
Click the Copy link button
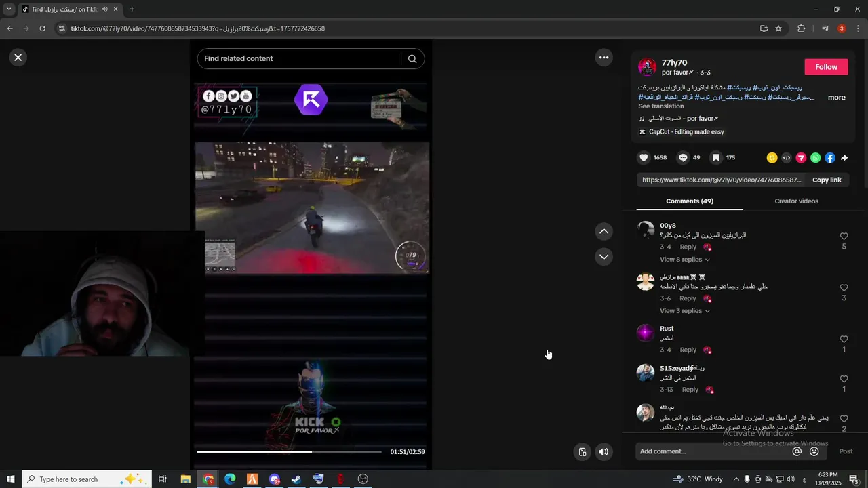(x=827, y=180)
